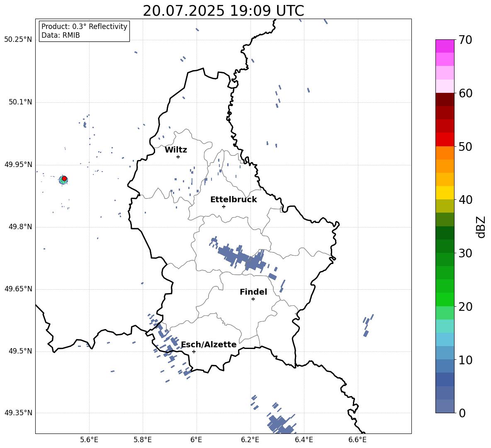Click the 50.25°N latitude label

pyautogui.click(x=18, y=40)
